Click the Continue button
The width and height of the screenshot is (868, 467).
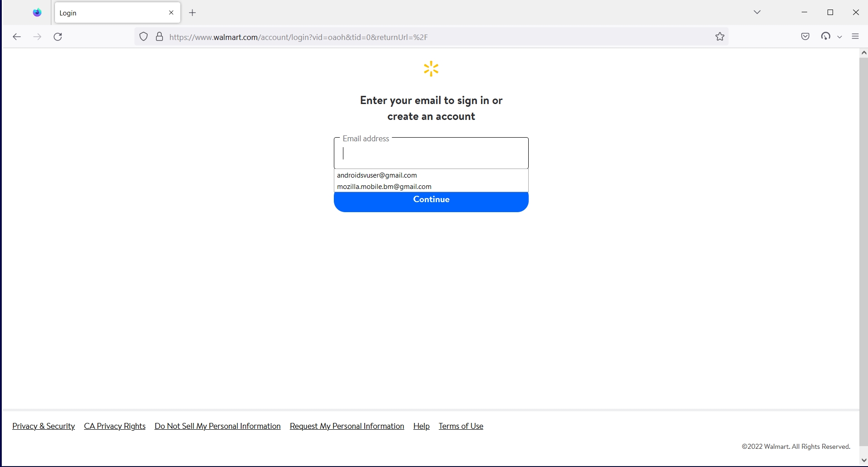[x=431, y=199]
